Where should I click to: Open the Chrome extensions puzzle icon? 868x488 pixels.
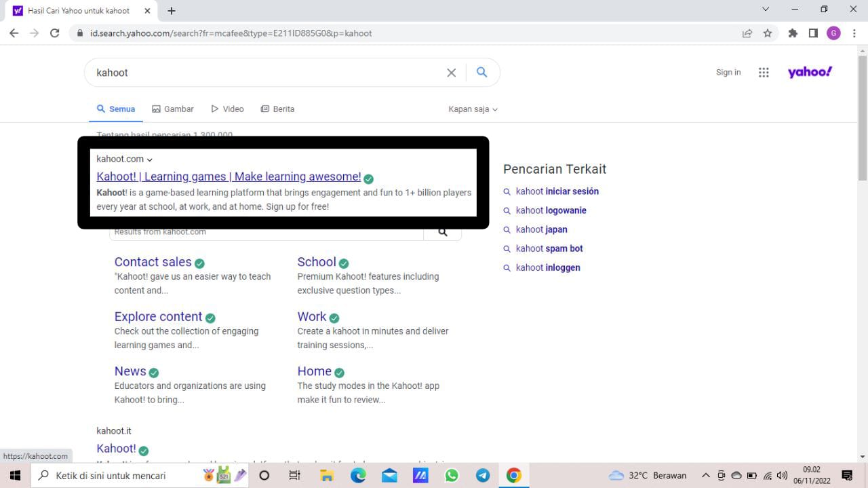pos(793,33)
